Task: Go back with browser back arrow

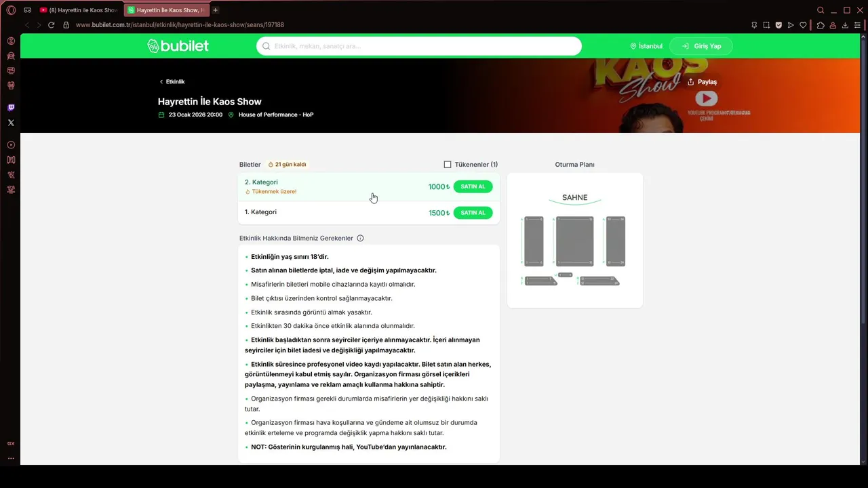Action: 27,25
